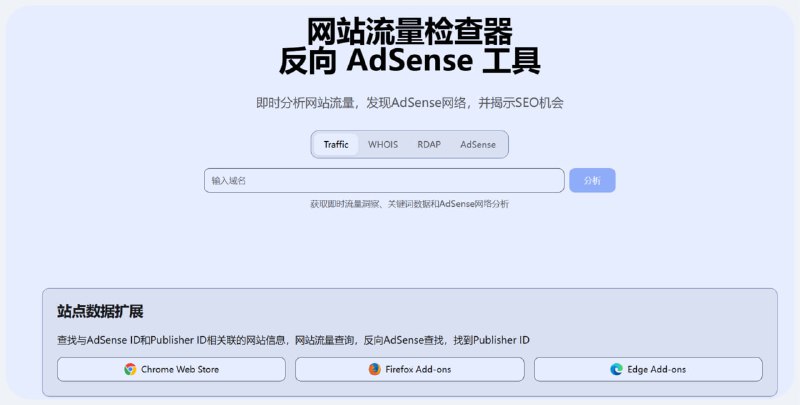Open the Edge Add-ons button

648,369
